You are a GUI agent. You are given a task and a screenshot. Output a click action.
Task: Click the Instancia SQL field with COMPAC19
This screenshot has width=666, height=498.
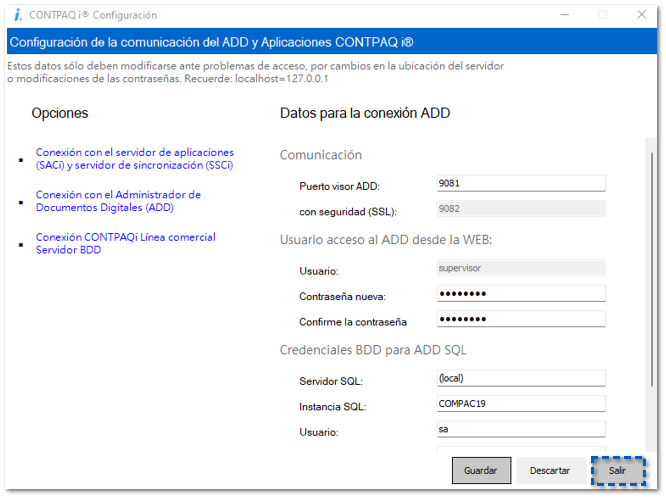(521, 404)
